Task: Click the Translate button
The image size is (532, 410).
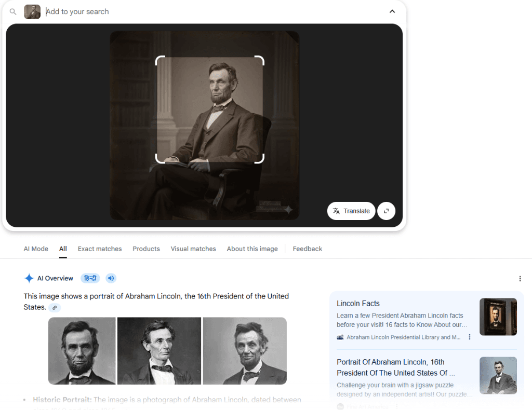Action: (x=351, y=211)
